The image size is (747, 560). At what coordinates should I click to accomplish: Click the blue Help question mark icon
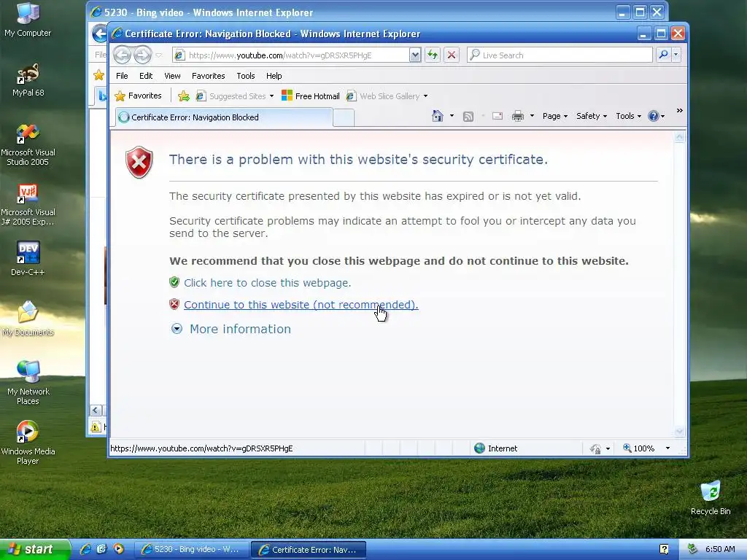(x=653, y=116)
